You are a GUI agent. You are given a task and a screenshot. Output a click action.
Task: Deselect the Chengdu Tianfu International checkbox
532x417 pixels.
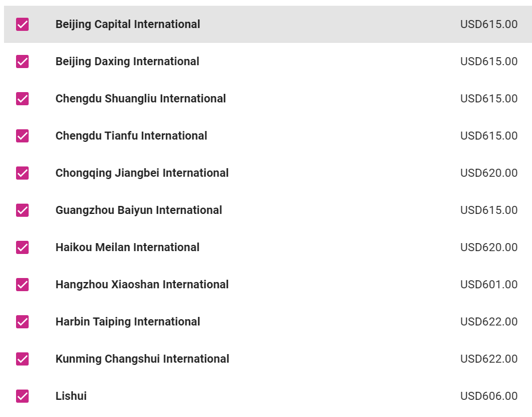pos(22,136)
